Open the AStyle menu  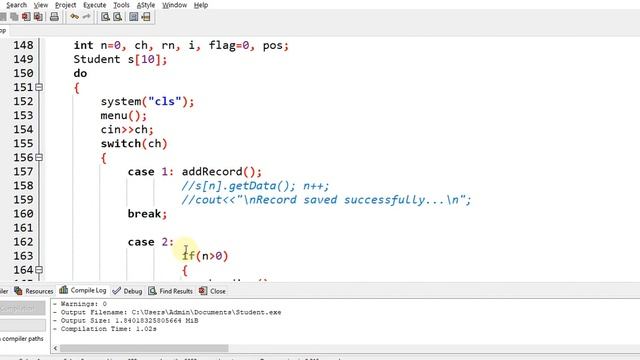click(x=146, y=5)
